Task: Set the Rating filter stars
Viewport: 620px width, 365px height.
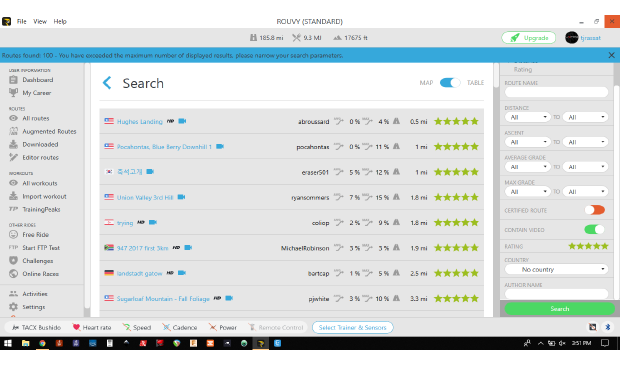Action: click(x=588, y=246)
